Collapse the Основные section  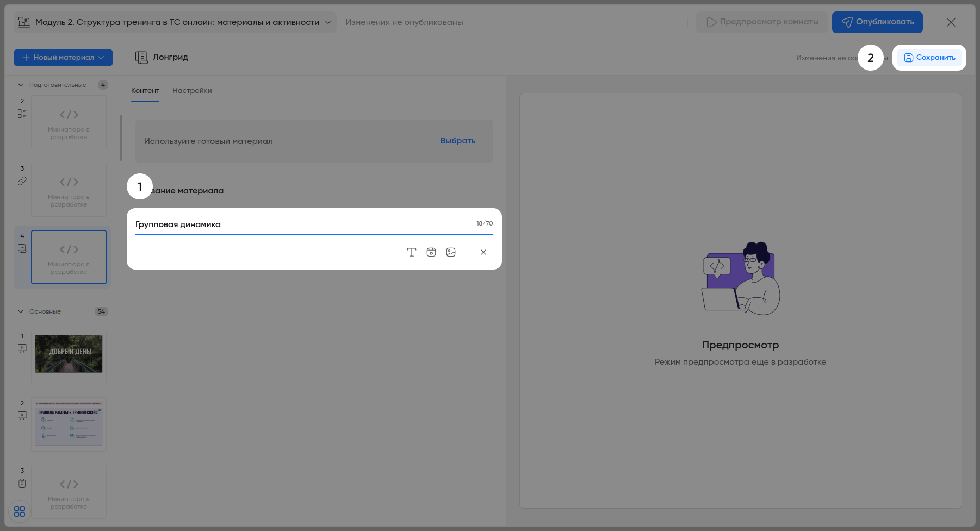[x=21, y=311]
